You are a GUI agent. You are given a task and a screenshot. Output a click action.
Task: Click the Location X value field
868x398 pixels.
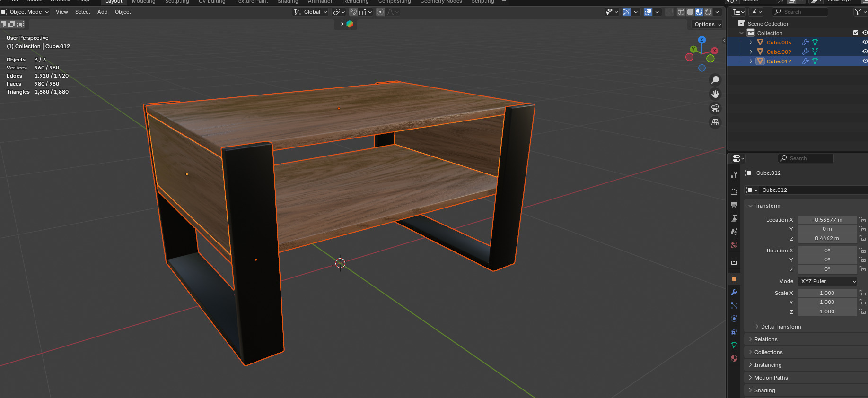(827, 220)
